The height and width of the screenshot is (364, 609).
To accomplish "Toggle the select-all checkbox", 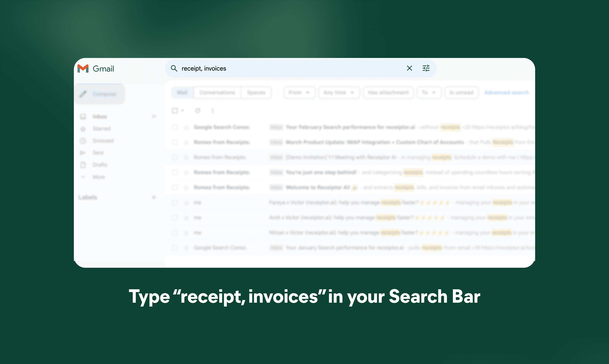I will pos(175,111).
